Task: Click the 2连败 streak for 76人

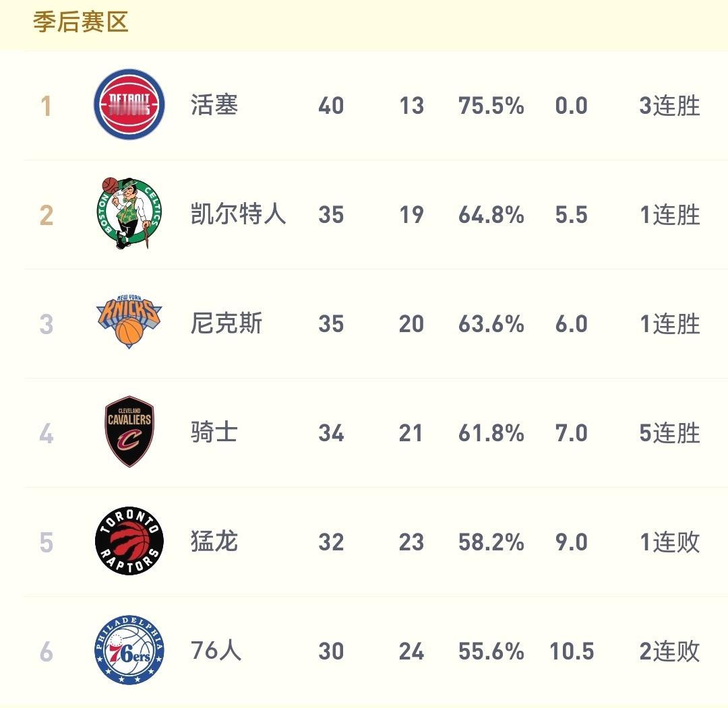Action: coord(669,651)
